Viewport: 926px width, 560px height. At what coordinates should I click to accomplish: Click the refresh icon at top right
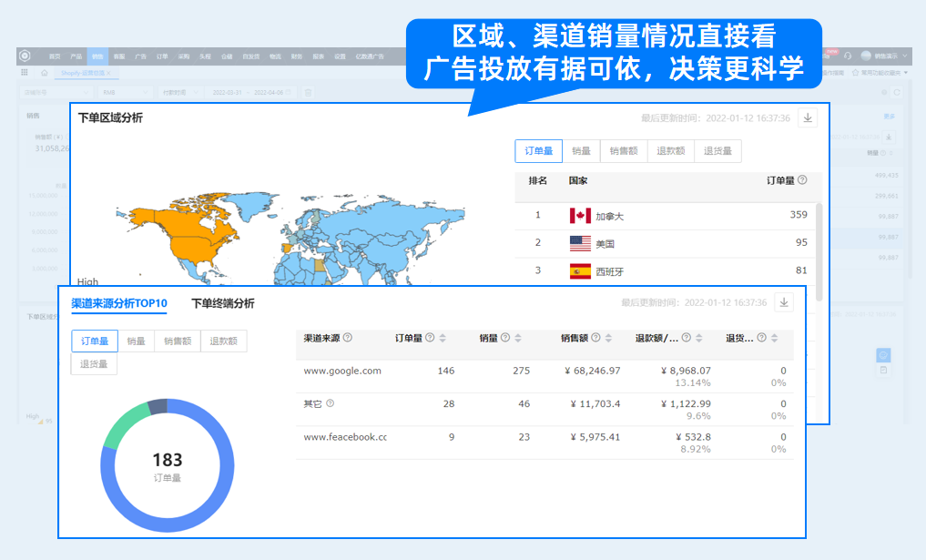(x=897, y=92)
